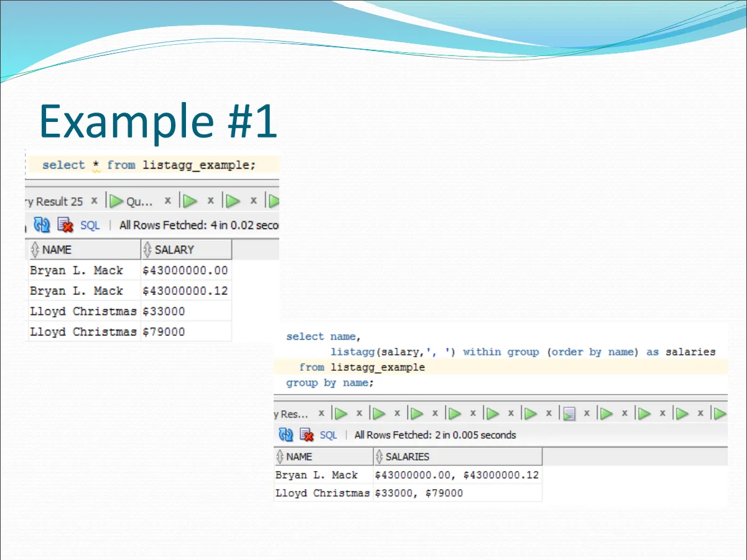747x560 pixels.
Task: Switch to the 'y Res...' result tab
Action: [x=290, y=414]
